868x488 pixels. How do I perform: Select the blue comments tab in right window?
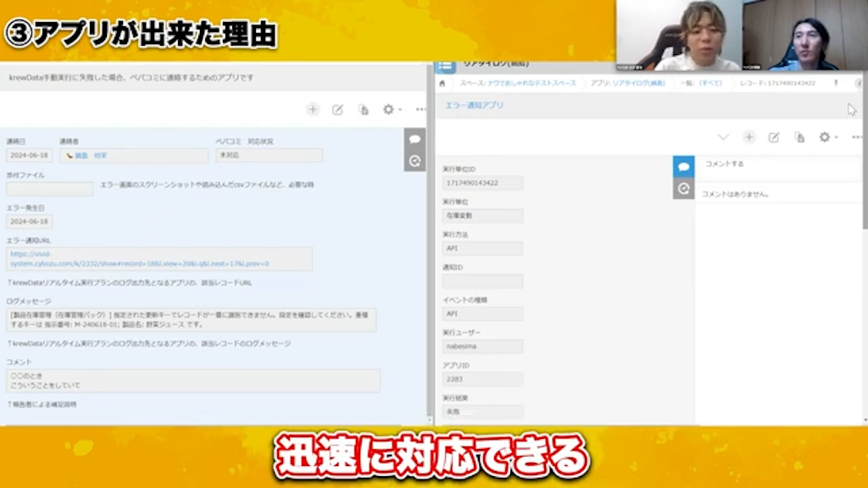(x=684, y=167)
